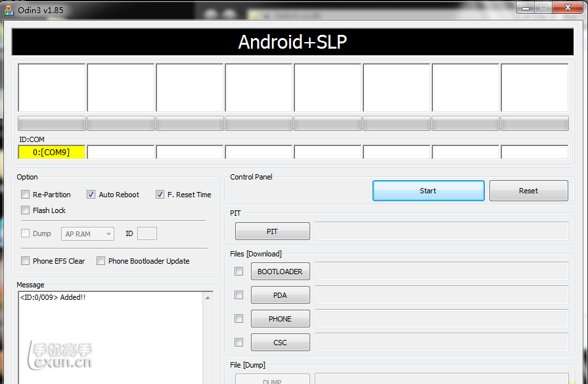The width and height of the screenshot is (588, 384).
Task: Choose a file with CSC button
Action: tap(281, 343)
